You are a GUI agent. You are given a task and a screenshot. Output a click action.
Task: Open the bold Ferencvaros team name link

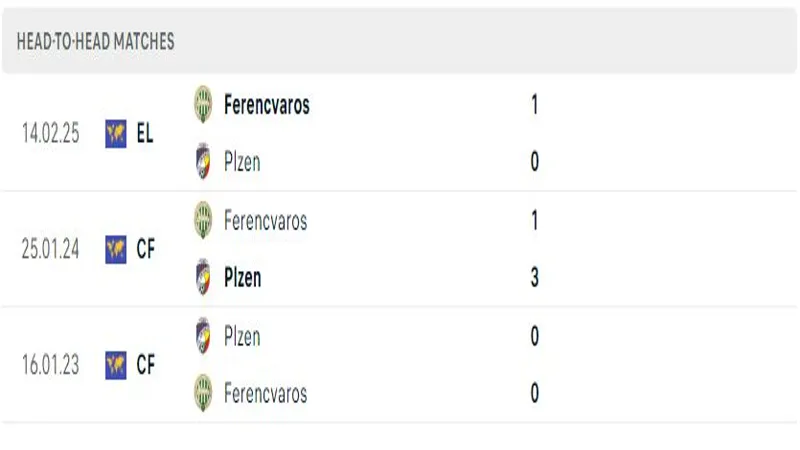[267, 105]
